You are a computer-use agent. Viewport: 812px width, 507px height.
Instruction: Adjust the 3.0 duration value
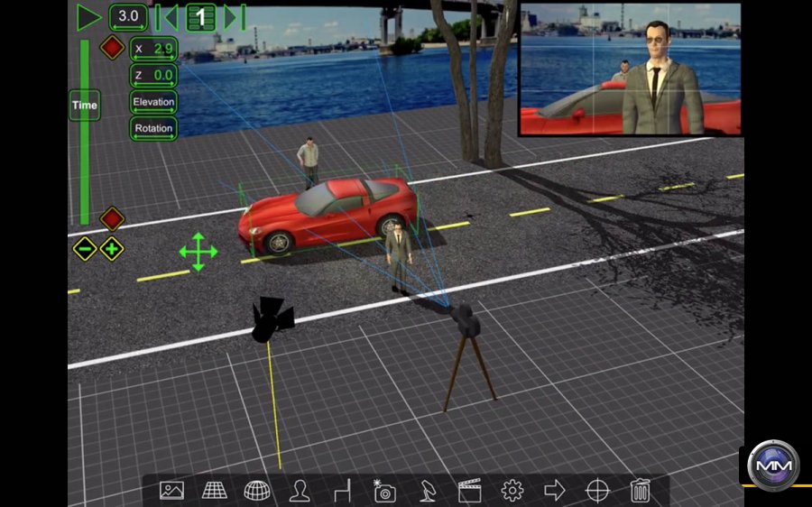[x=128, y=17]
